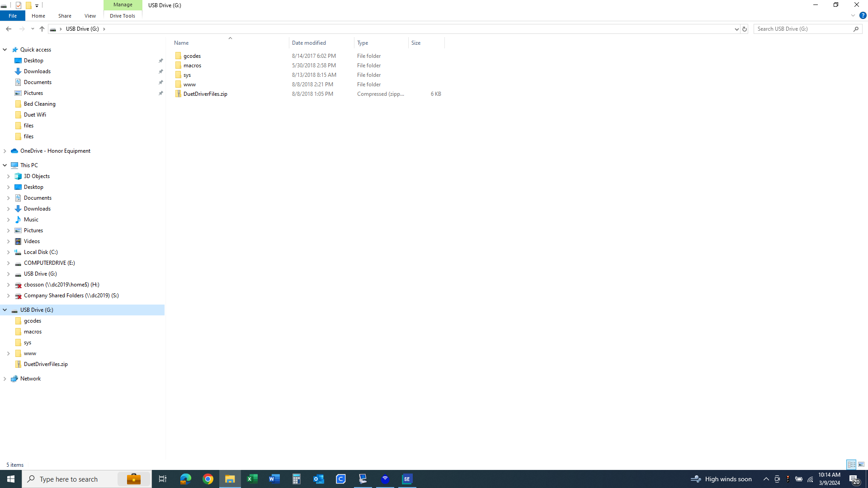This screenshot has width=868, height=488.
Task: Expand the USB Drive (G:) tree item
Action: [x=5, y=309]
